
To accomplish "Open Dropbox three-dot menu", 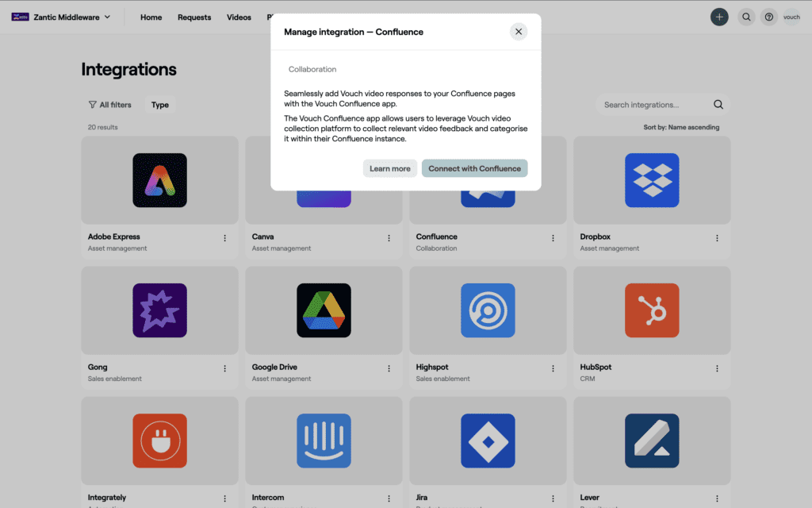I will 717,238.
